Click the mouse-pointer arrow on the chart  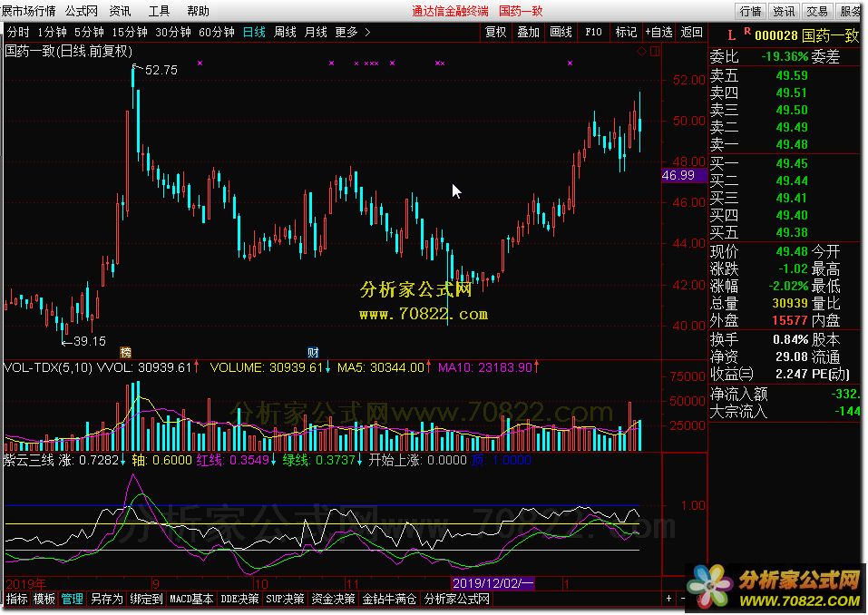pos(456,191)
